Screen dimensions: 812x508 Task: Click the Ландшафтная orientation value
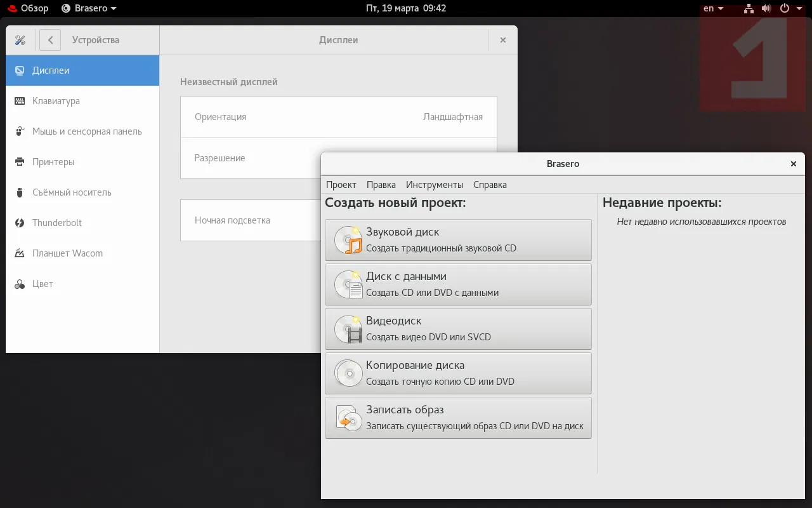[x=453, y=117]
